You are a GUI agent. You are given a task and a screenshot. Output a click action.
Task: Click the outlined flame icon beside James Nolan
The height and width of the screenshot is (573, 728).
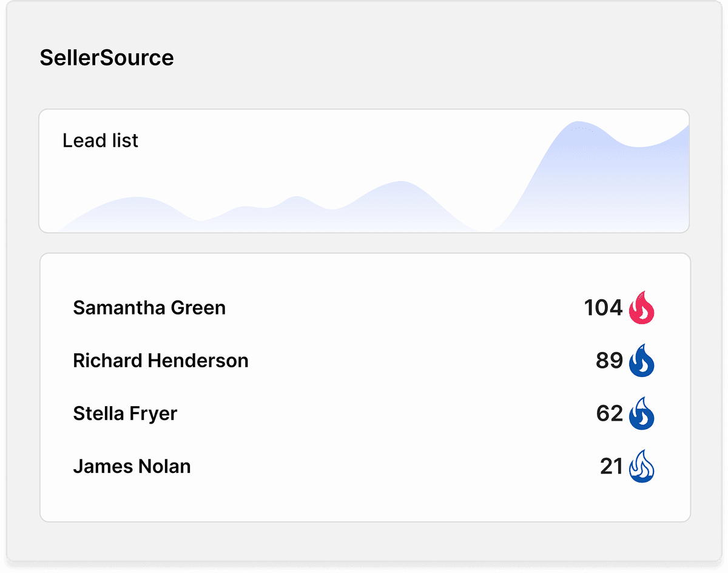(641, 467)
